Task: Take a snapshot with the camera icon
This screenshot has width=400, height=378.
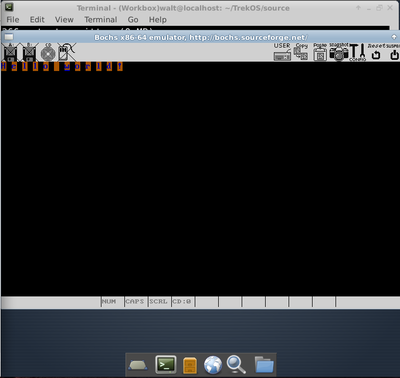Action: coord(339,52)
